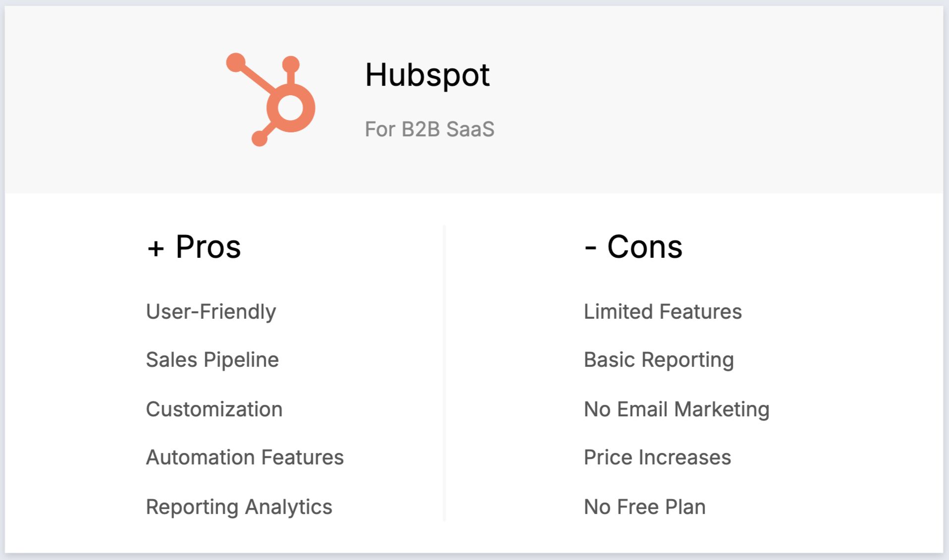This screenshot has width=949, height=560.
Task: Click No Email Marketing entry
Action: click(676, 409)
